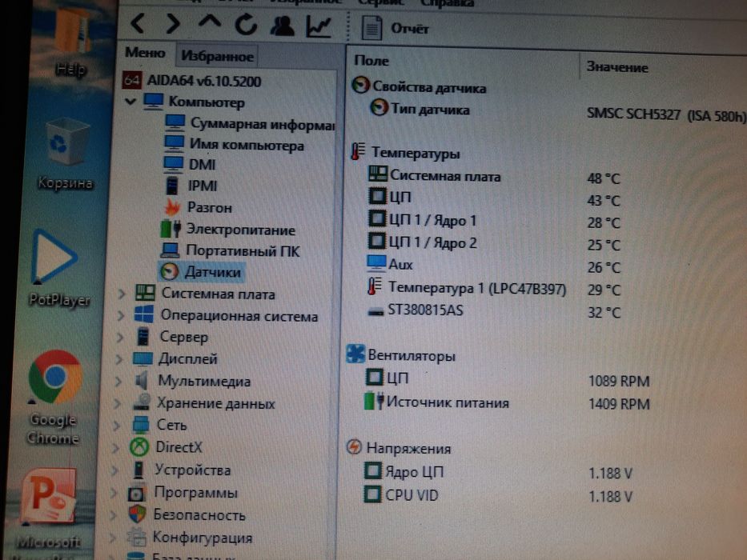Select Температура 1 (LPC47B397) row
Viewport: 747px width, 560px height.
tap(467, 287)
